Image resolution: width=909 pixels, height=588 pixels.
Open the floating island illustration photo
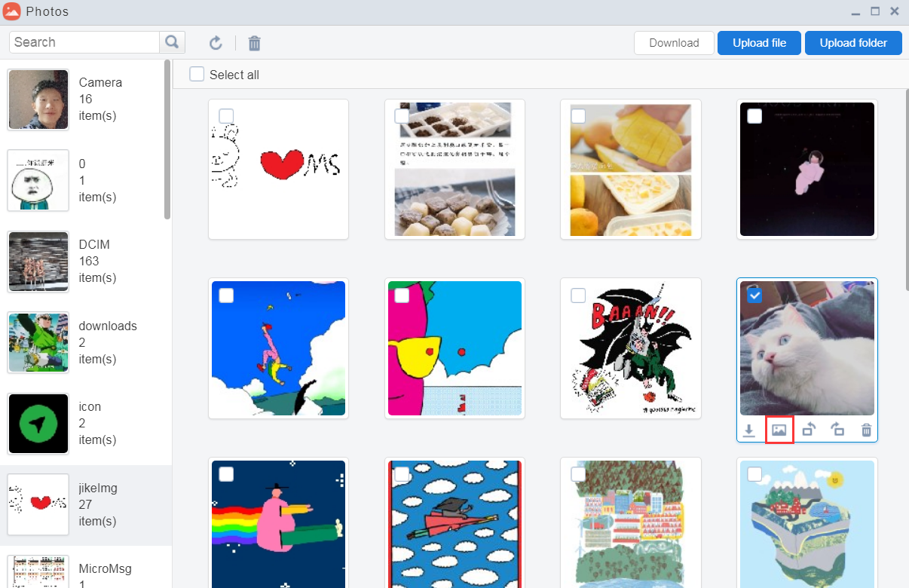click(807, 522)
